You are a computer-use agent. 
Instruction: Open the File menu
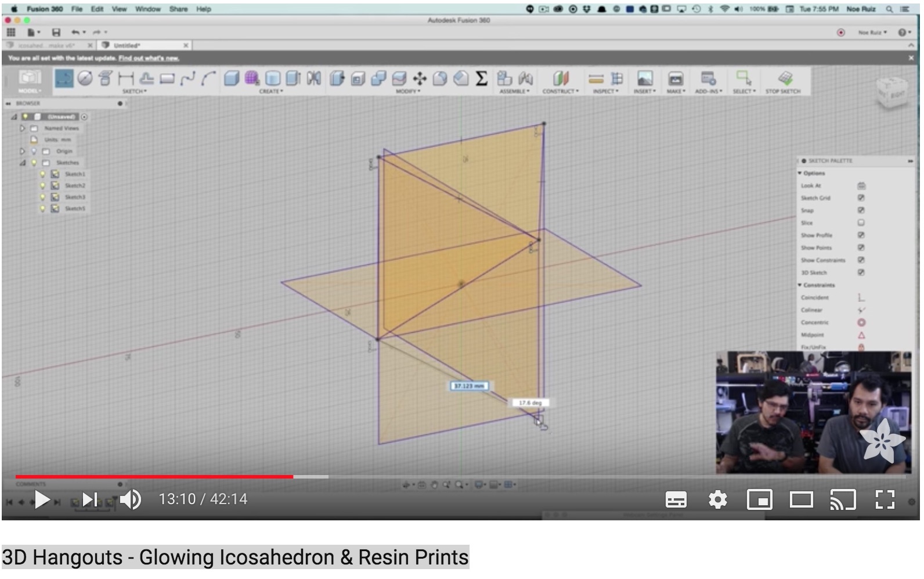point(77,9)
